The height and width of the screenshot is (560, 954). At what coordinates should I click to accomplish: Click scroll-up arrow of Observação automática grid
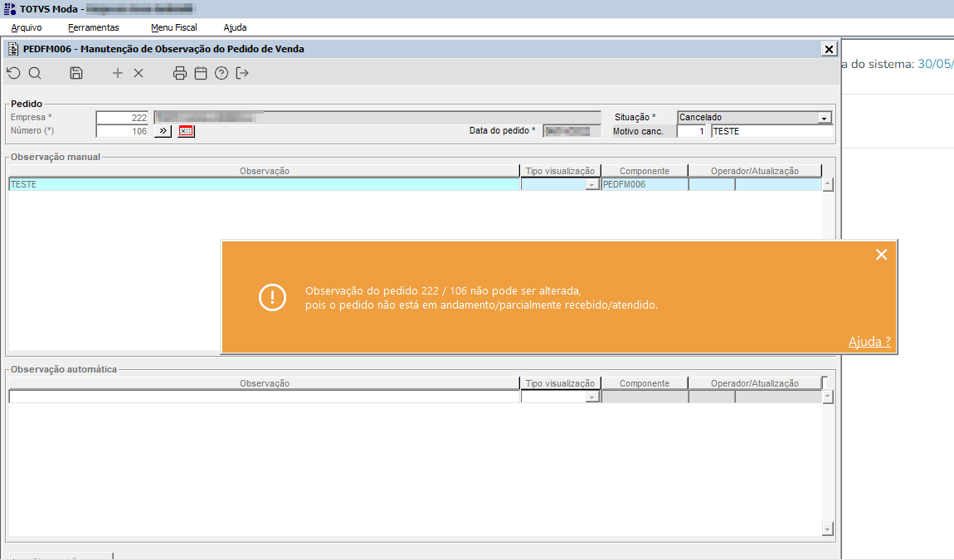pyautogui.click(x=827, y=397)
